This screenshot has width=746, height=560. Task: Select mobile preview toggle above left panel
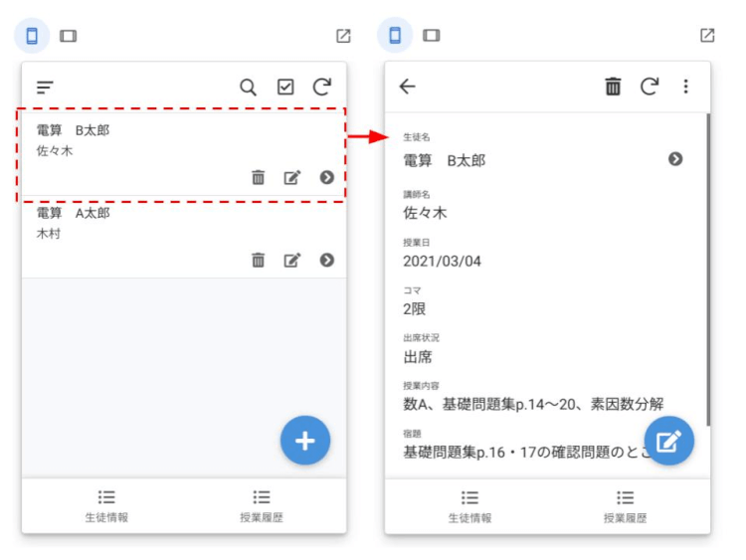[x=31, y=36]
